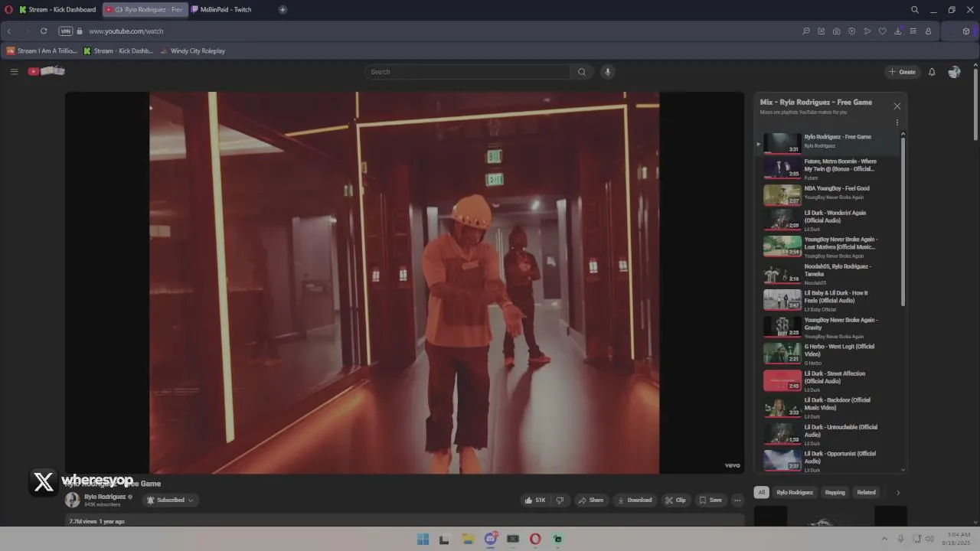980x551 pixels.
Task: Open Rylo Rodriguez channel avatar
Action: point(72,500)
